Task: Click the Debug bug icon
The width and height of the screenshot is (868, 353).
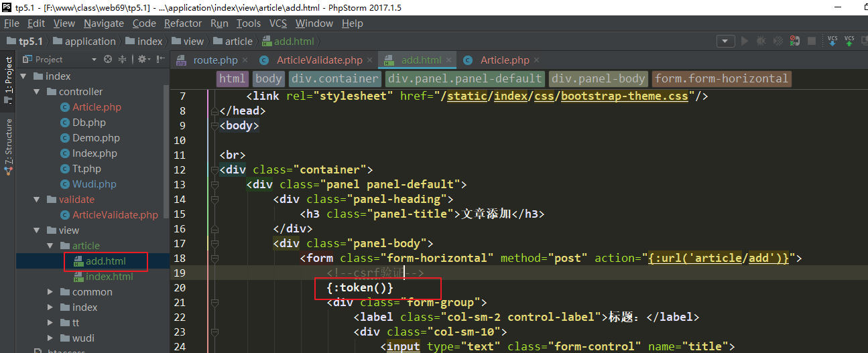Action: tap(761, 41)
